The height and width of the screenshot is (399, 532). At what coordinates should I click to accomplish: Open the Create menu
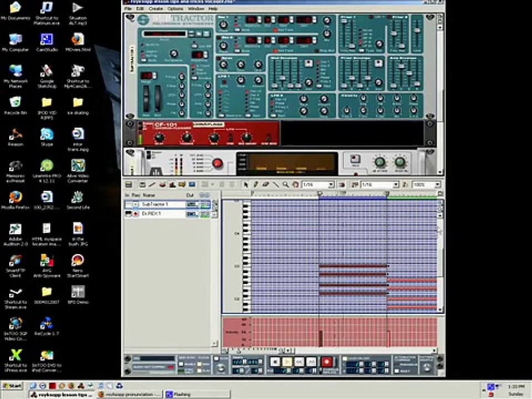(x=155, y=8)
